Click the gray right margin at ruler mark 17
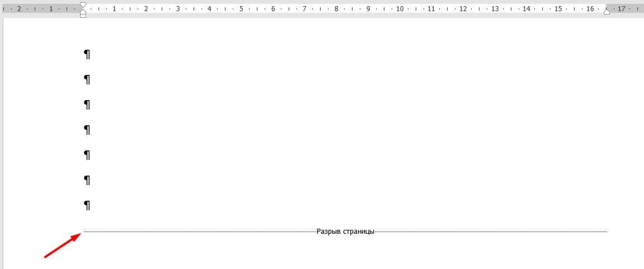644x269 pixels. [622, 9]
